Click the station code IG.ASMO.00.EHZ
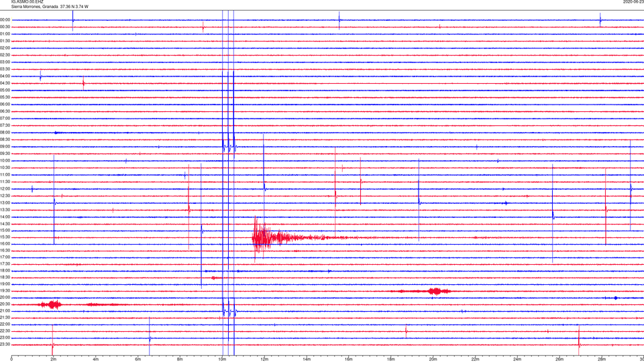 [27, 2]
